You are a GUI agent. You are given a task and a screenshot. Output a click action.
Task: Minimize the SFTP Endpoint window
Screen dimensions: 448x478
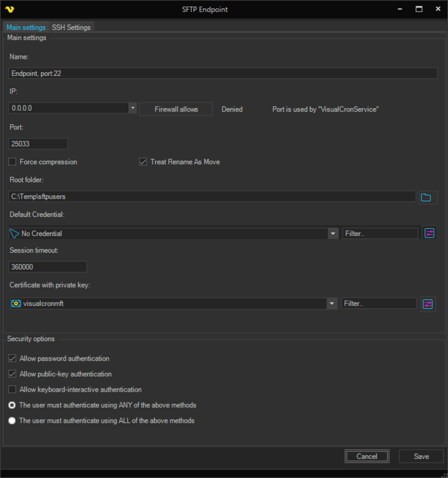[x=400, y=9]
